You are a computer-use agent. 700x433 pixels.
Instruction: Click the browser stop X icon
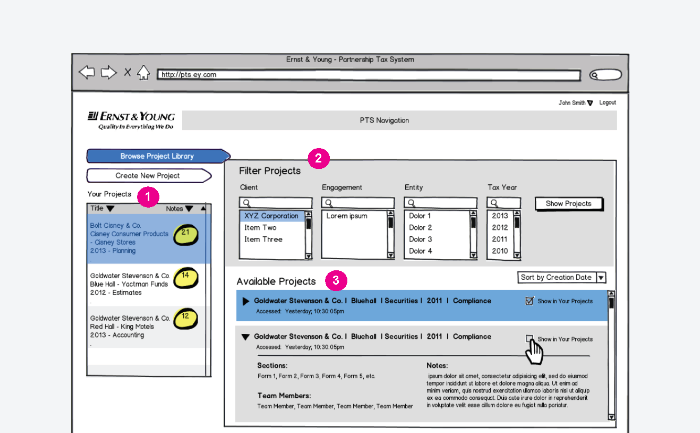coord(127,72)
